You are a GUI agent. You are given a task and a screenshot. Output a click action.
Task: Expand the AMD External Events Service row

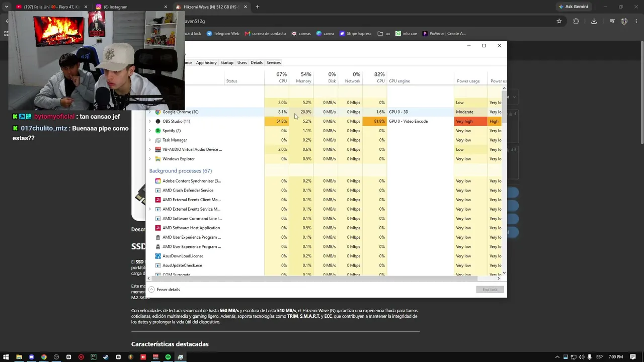(x=150, y=209)
